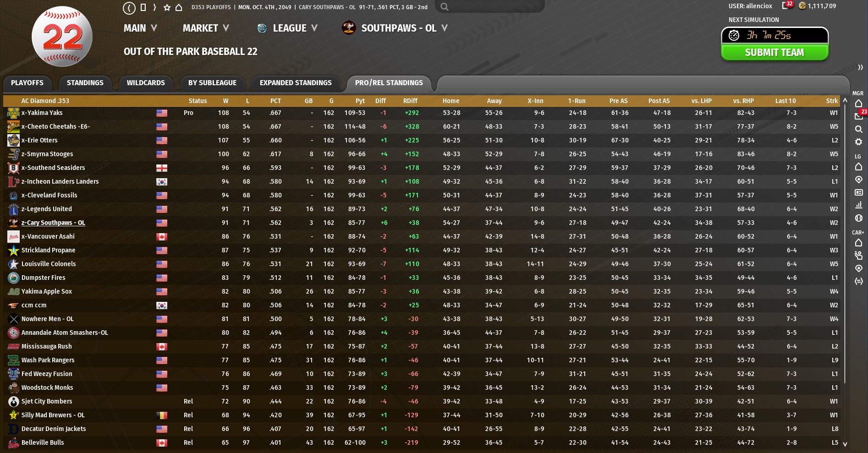868x453 pixels.
Task: Click the AC Diamond .353 header
Action: pos(45,101)
